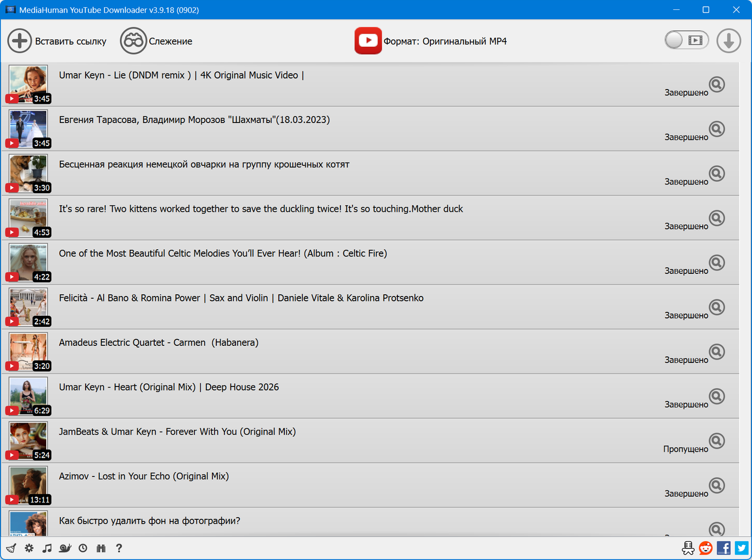This screenshot has height=560, width=752.
Task: Locate file for Felicità Sax and Violin
Action: 717,307
